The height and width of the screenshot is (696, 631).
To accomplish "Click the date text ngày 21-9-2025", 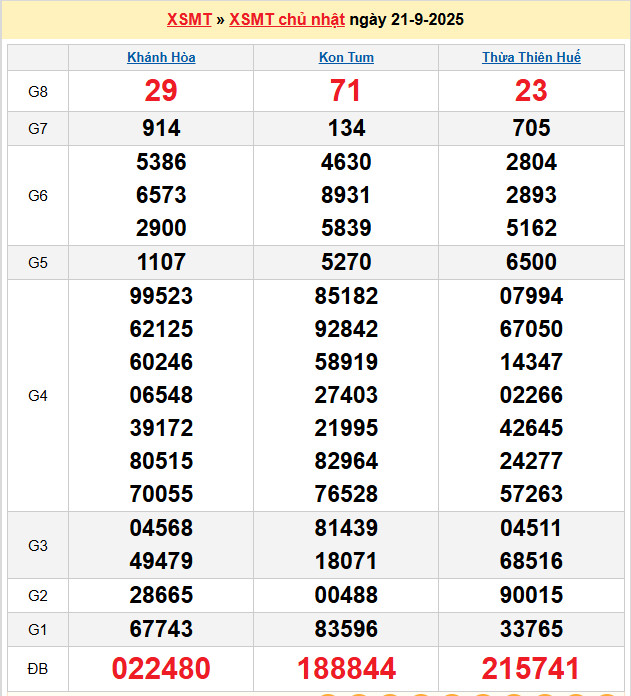I will (407, 20).
